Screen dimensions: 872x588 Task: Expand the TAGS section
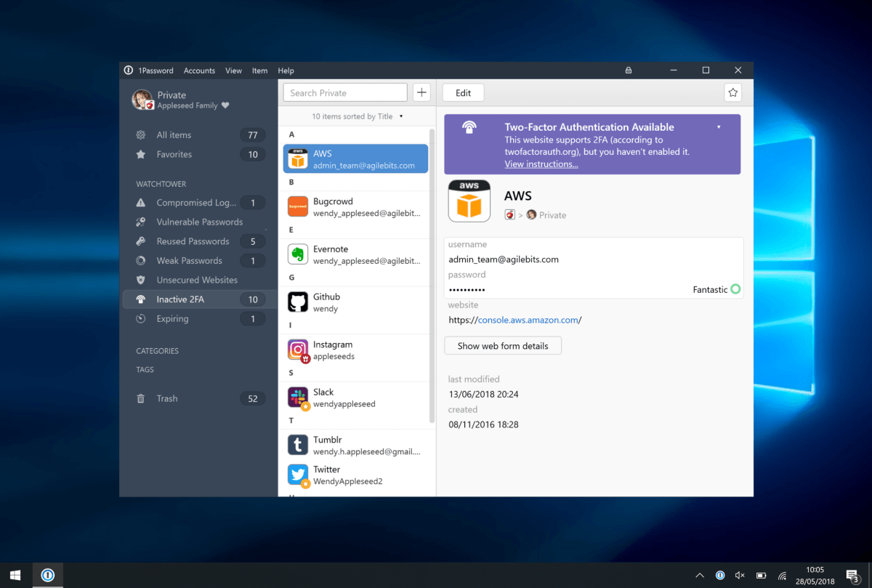coord(145,369)
